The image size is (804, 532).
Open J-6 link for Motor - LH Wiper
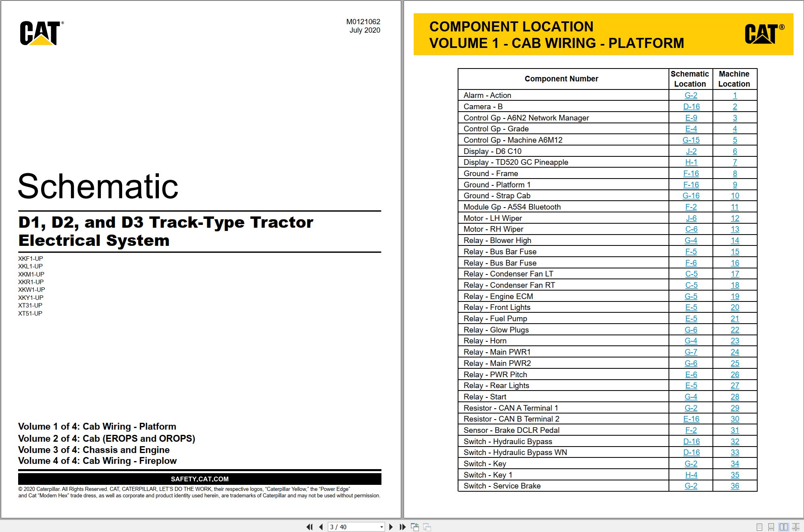pyautogui.click(x=691, y=218)
